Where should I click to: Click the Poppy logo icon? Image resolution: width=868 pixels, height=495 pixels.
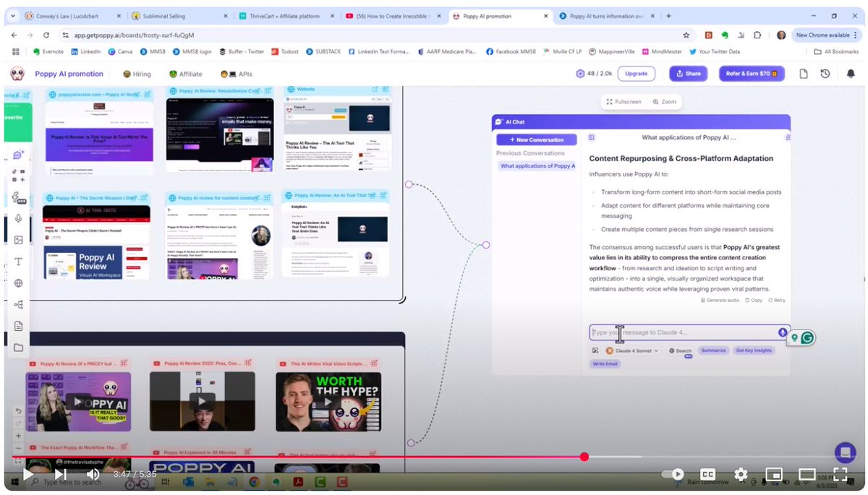[x=17, y=74]
